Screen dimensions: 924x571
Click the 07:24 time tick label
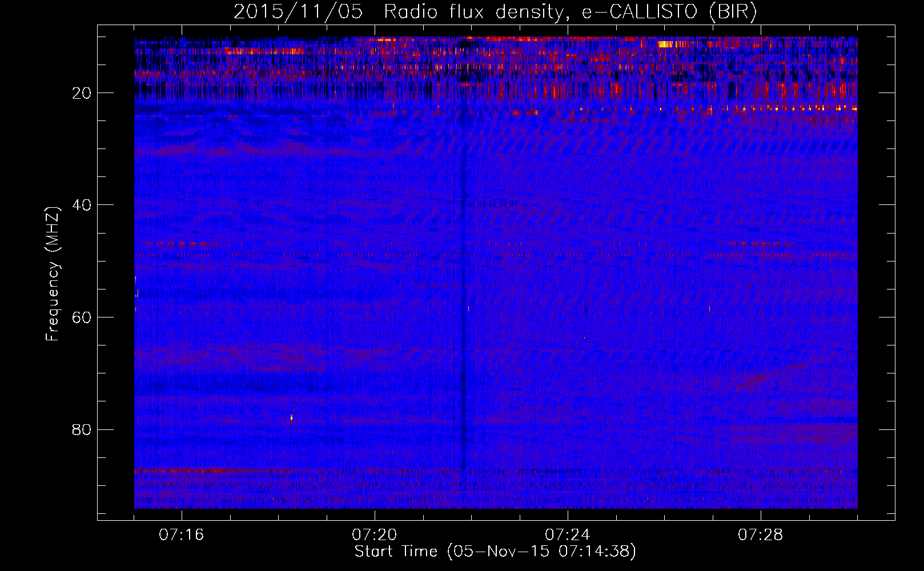[x=568, y=535]
